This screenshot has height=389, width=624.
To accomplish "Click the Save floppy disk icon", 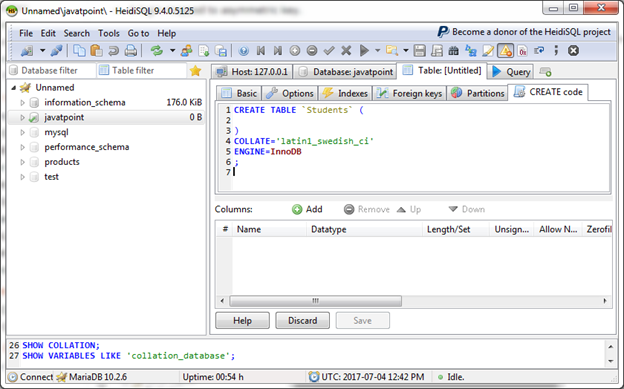I will [x=419, y=51].
